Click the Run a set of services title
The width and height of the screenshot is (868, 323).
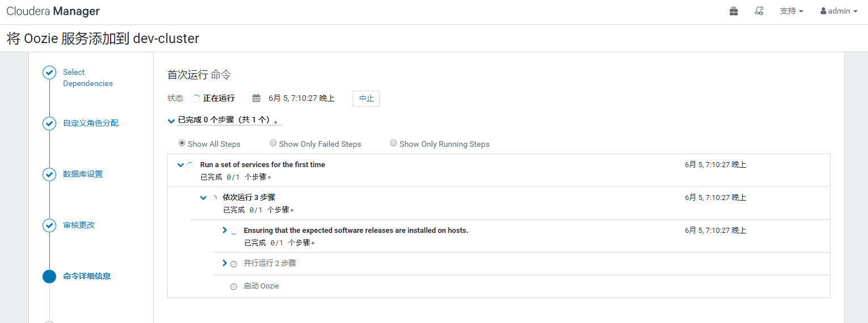coord(262,165)
